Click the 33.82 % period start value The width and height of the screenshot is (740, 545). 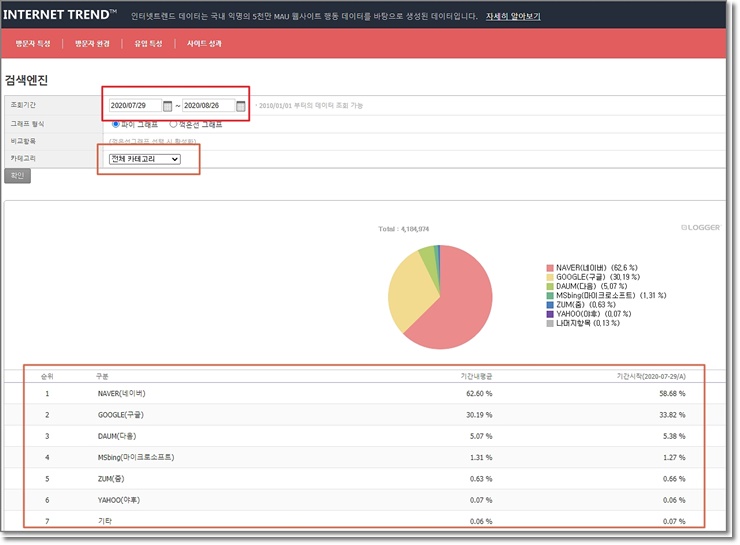(672, 415)
